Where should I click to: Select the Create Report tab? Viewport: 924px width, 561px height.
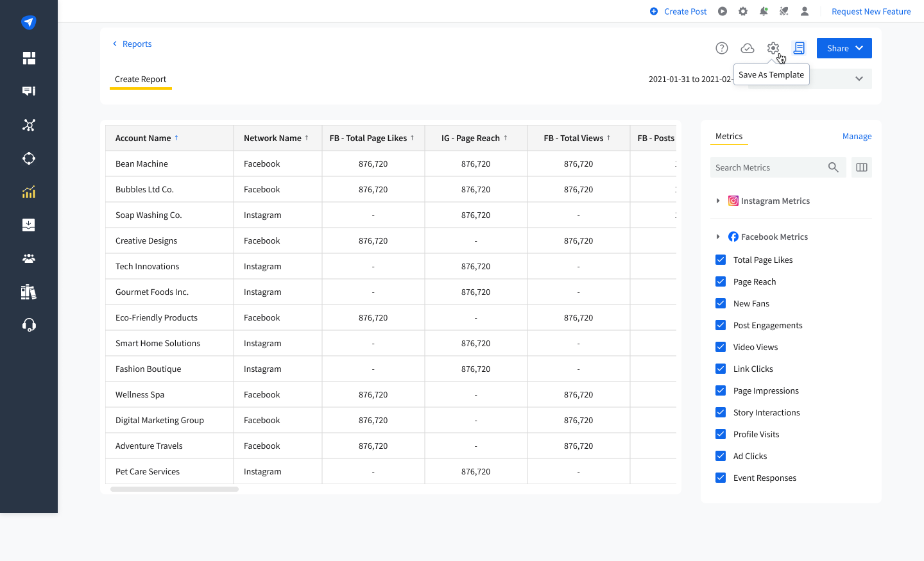(x=141, y=79)
